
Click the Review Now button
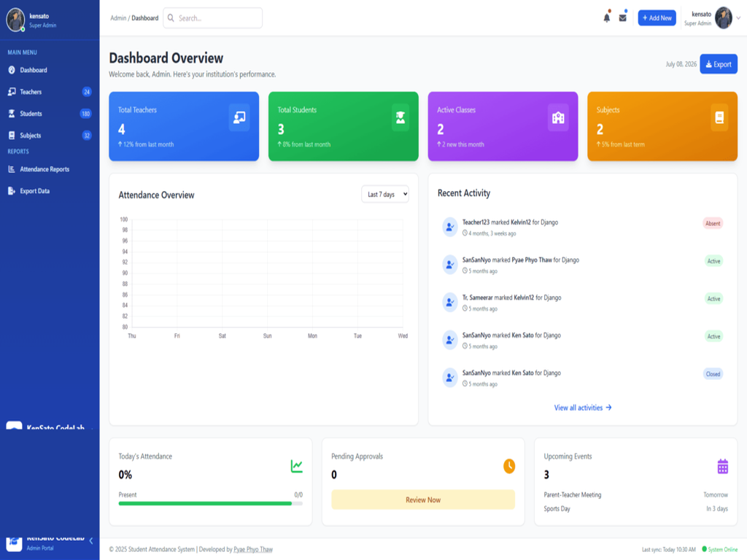click(423, 500)
